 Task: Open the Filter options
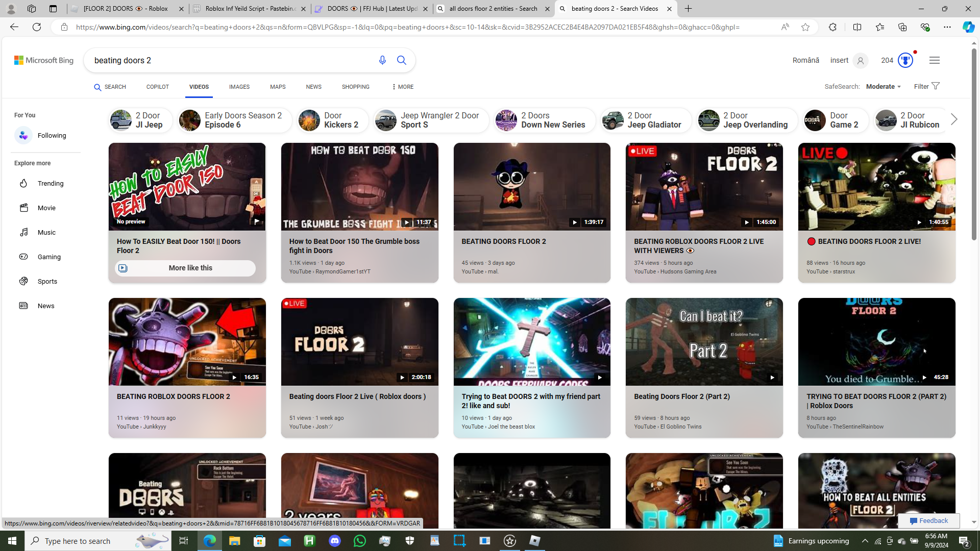926,87
